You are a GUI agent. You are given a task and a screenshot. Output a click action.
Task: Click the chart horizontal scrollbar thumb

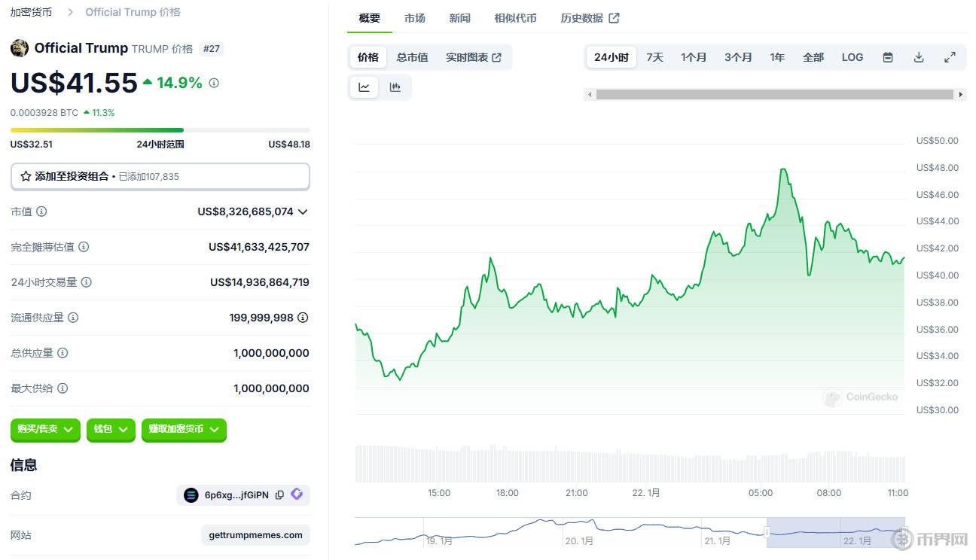point(775,95)
